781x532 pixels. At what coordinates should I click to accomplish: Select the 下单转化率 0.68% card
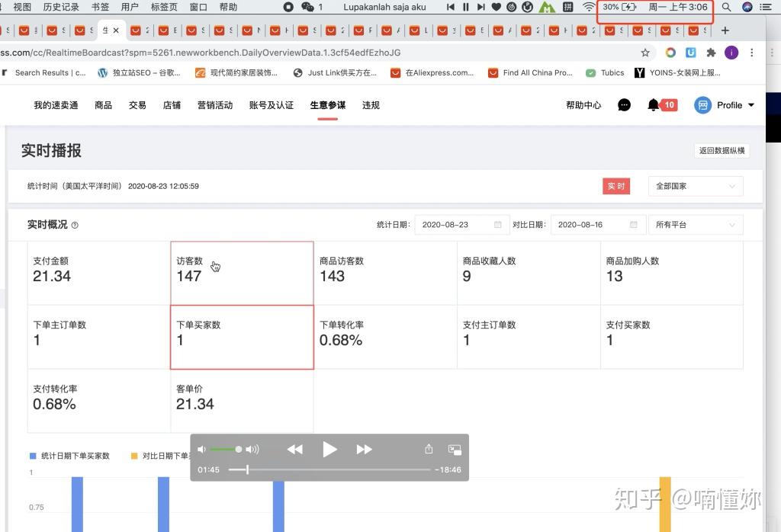coord(385,337)
